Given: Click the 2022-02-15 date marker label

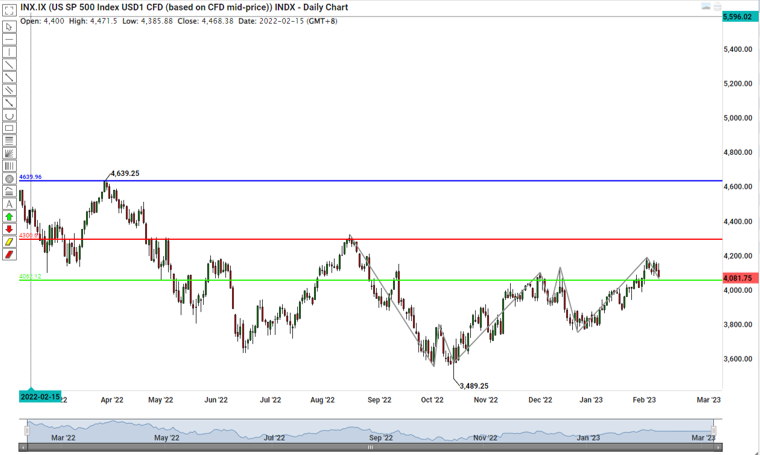Looking at the screenshot, I should click(x=40, y=397).
